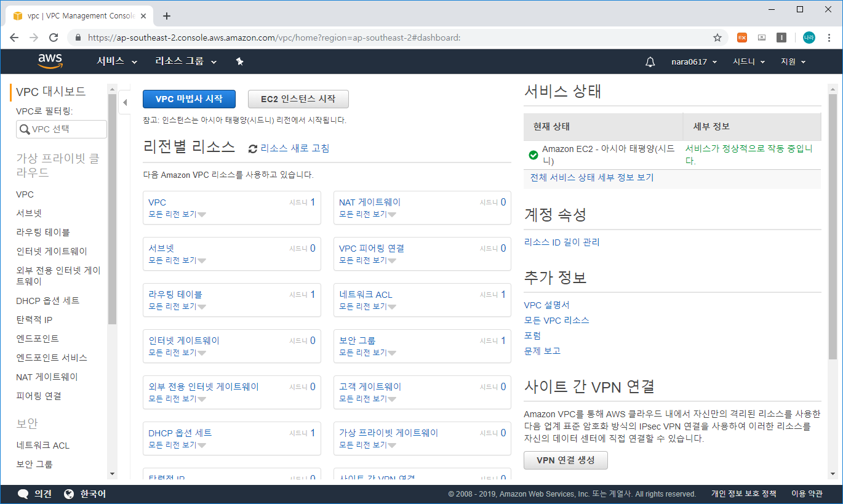
Task: Open the 고객 게이트웨이 card link
Action: 370,386
